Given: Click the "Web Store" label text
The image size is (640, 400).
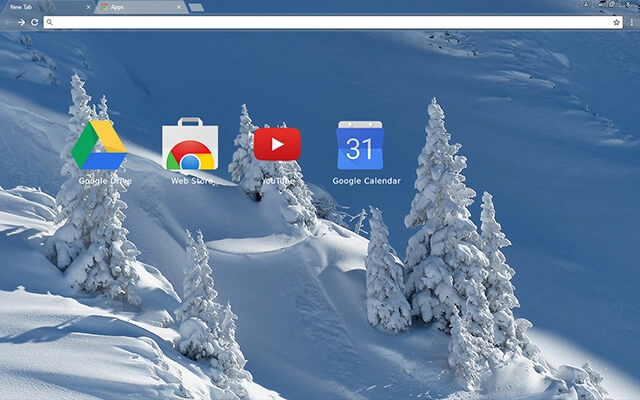Looking at the screenshot, I should click(192, 181).
